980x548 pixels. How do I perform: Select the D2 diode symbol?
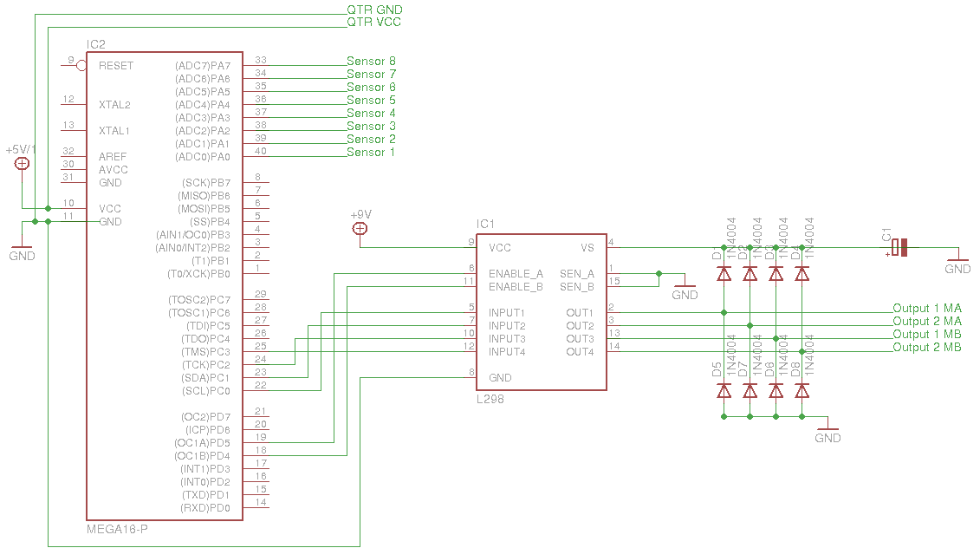point(750,273)
